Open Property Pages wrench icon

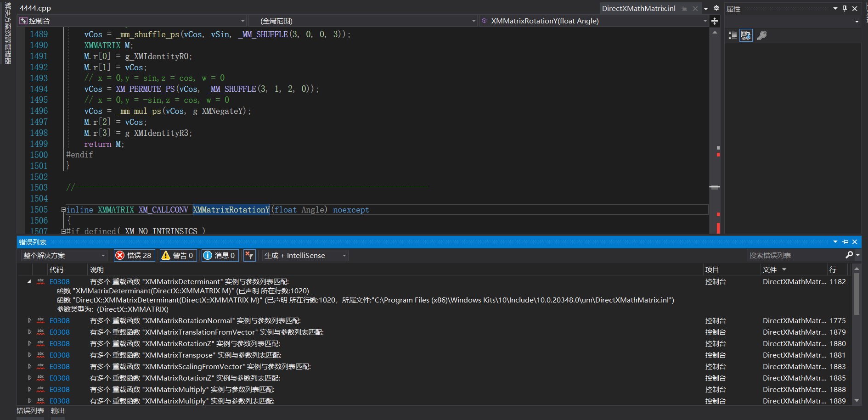pos(762,35)
